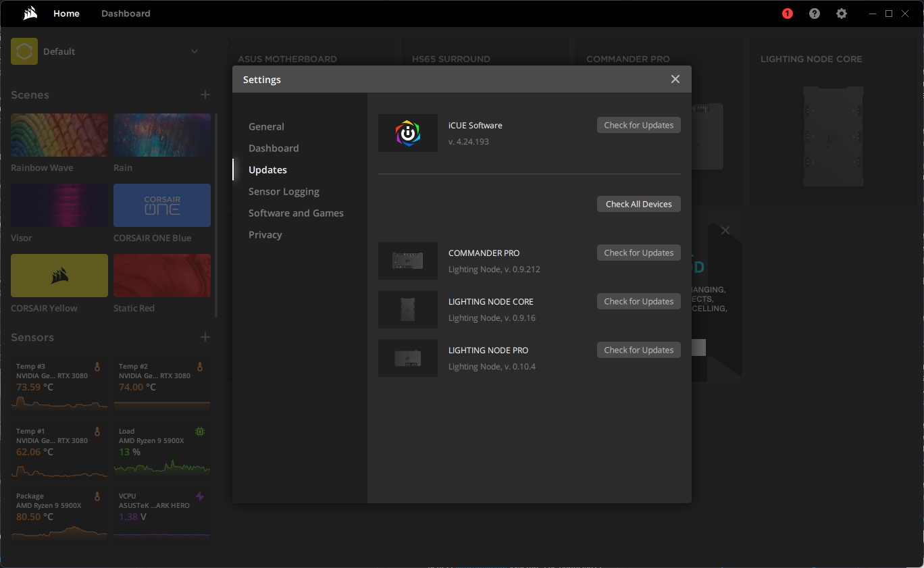Click the Temp #2 thermometer icon

(x=199, y=367)
